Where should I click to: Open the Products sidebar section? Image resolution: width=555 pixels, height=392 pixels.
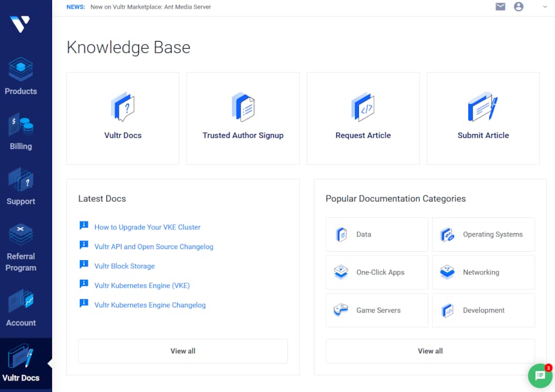tap(21, 76)
